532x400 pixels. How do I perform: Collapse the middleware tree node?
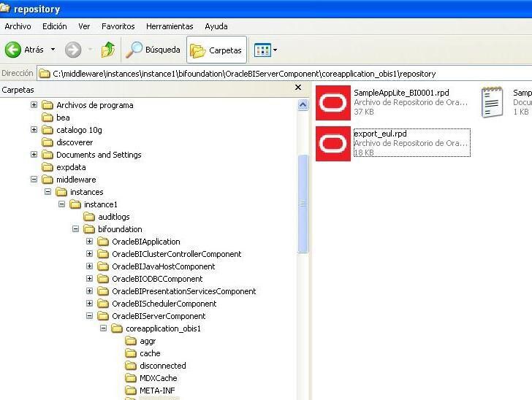[x=34, y=180]
